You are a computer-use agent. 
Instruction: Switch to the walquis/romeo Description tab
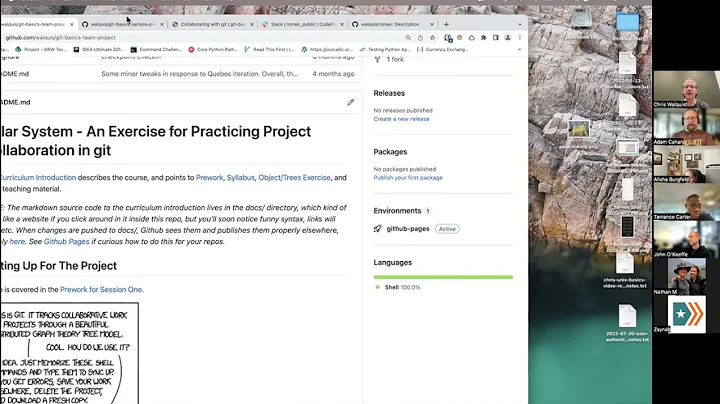(393, 24)
